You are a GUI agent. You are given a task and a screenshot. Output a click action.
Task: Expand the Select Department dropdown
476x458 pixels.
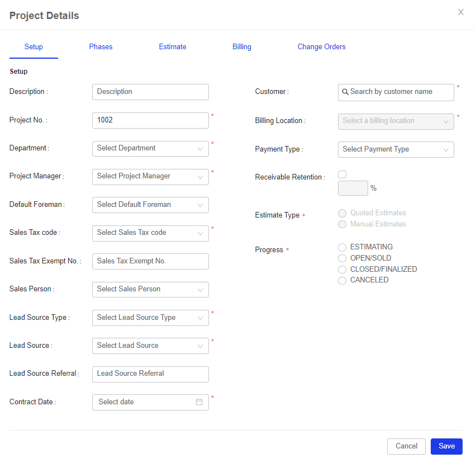tap(151, 149)
